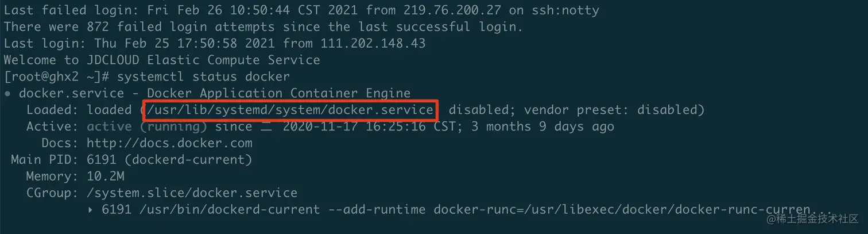This screenshot has width=868, height=234.
Task: Click the highlighted /usr/lib/systemd/system/docker.service path
Action: coord(290,110)
